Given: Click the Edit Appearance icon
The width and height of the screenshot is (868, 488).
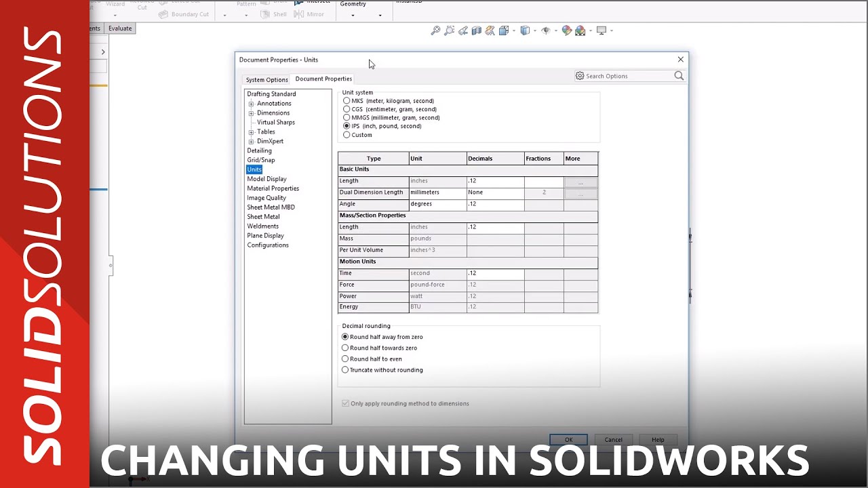Looking at the screenshot, I should [x=567, y=30].
